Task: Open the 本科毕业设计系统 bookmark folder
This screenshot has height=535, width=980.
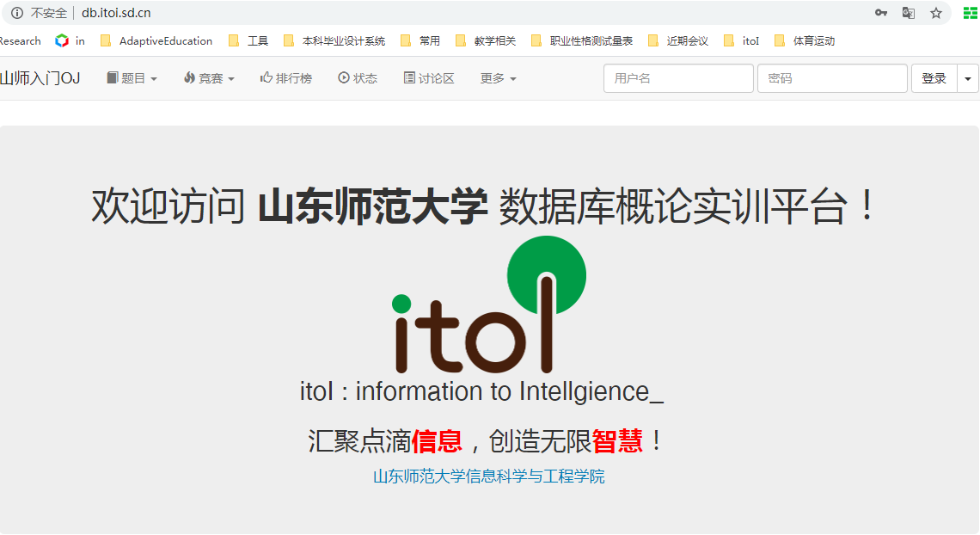Action: (334, 40)
